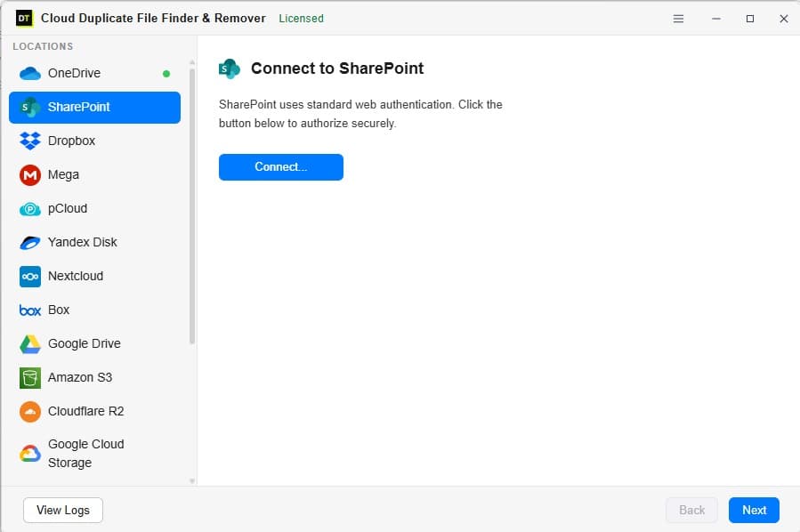Viewport: 800px width, 532px height.
Task: Close the Cloud Duplicate File Finder window
Action: point(784,19)
